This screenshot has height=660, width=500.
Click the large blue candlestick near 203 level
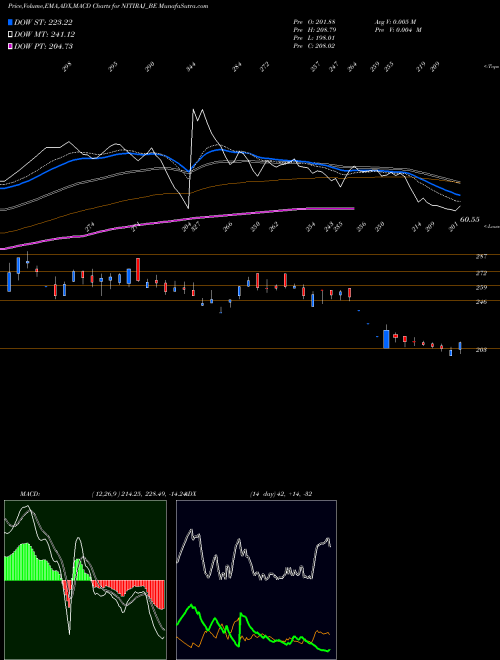pyautogui.click(x=386, y=339)
